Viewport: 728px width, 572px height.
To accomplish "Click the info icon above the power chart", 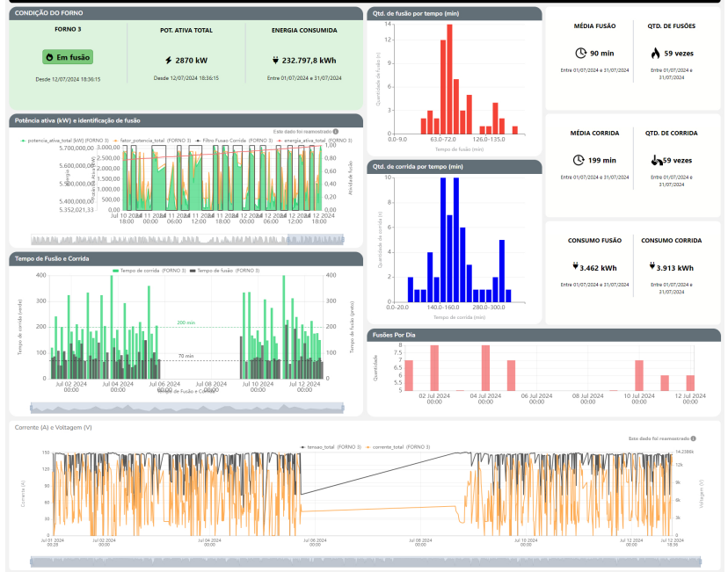I will 336,132.
